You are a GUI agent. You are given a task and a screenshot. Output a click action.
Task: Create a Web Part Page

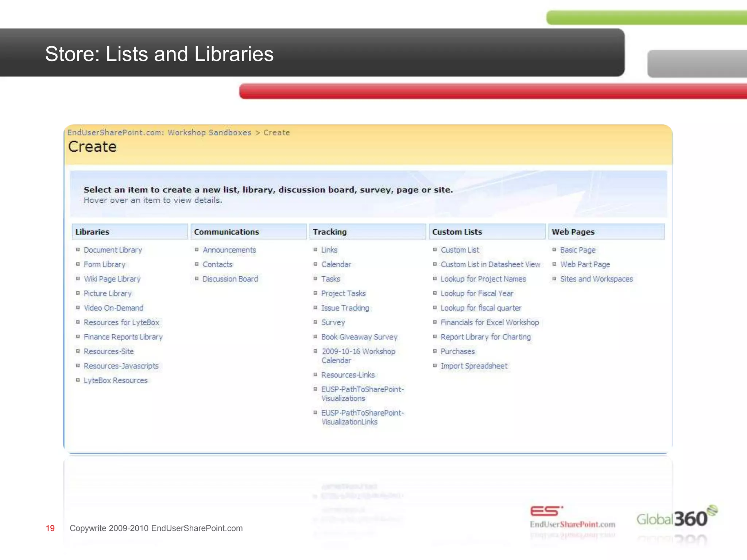(585, 265)
